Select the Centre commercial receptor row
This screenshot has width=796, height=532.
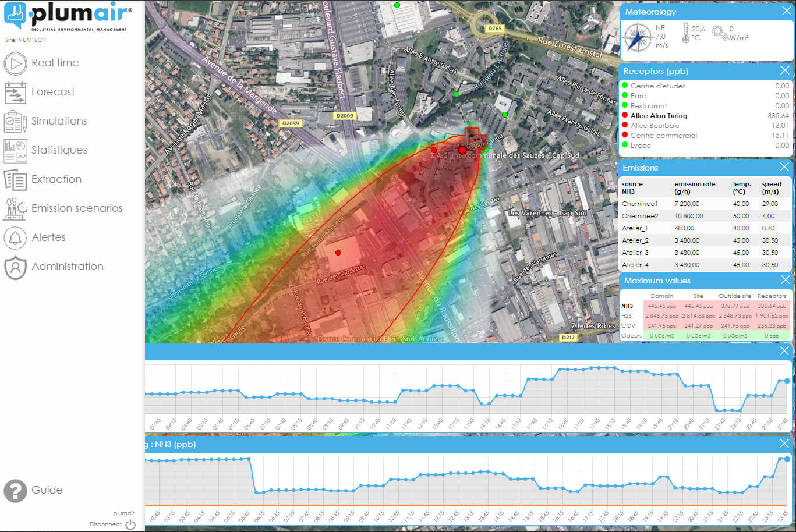[663, 136]
